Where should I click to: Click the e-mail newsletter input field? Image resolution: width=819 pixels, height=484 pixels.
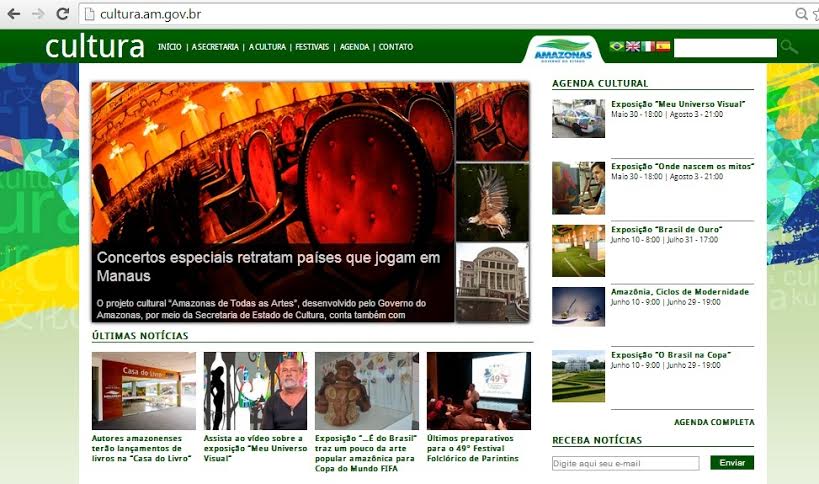coord(625,463)
